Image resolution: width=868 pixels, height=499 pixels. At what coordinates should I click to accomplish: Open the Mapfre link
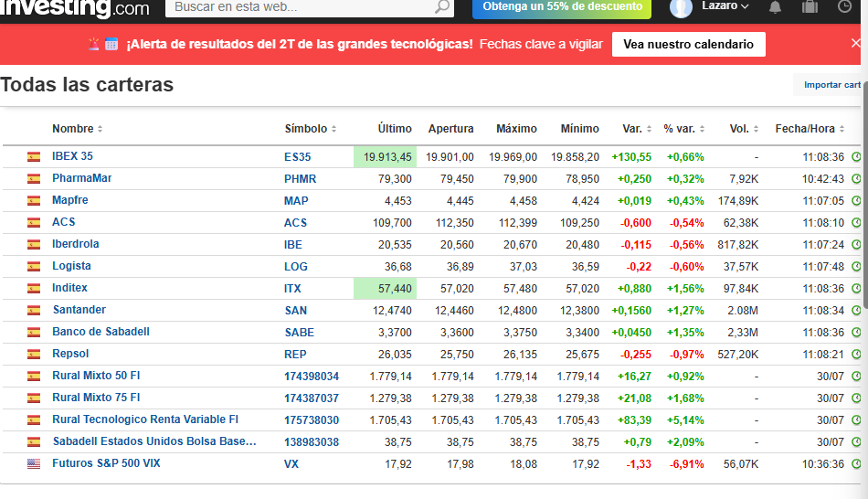point(69,200)
